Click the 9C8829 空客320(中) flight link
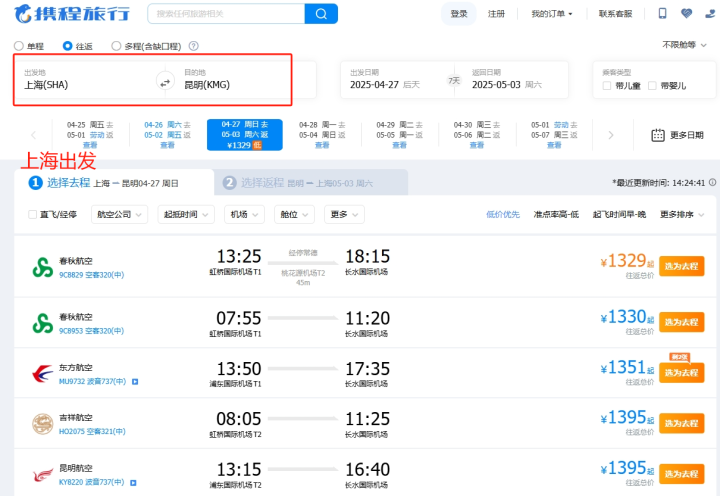 91,275
